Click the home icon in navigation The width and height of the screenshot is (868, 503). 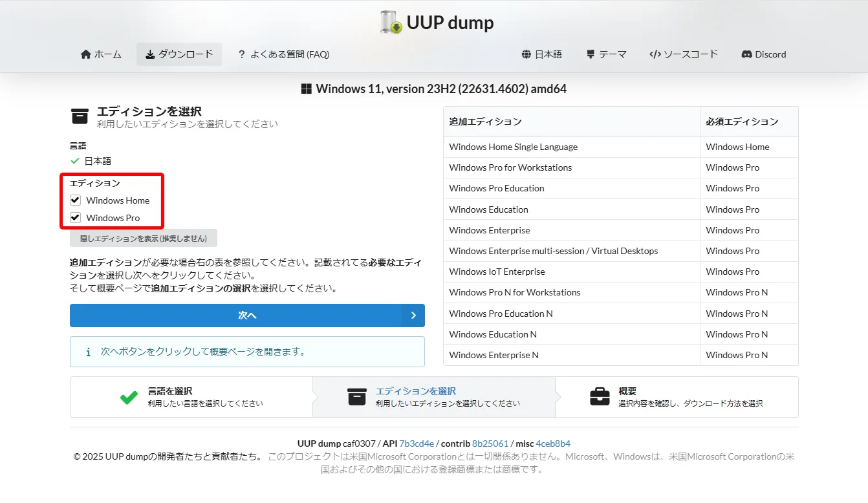coord(85,54)
